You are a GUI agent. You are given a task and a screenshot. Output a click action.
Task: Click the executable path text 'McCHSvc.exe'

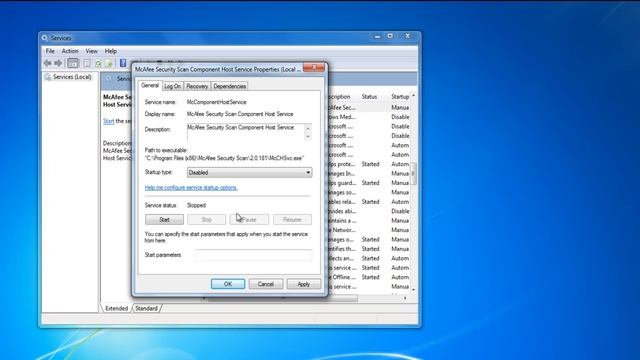286,158
